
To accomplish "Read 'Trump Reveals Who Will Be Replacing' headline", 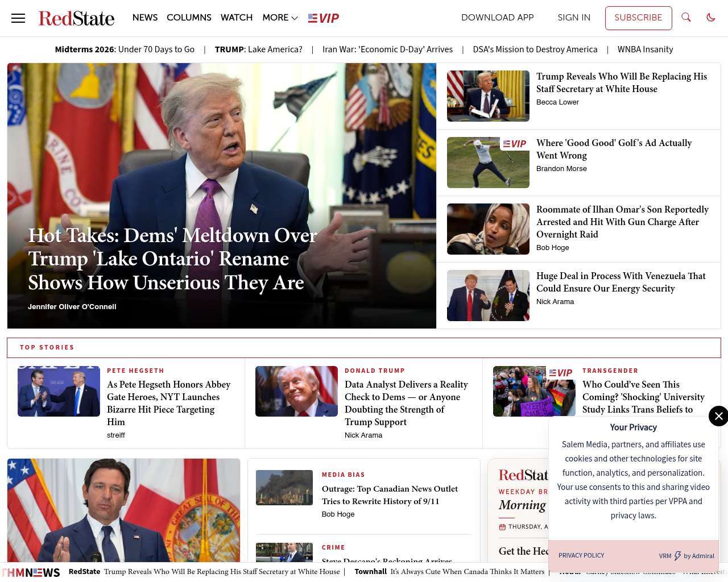I will coord(622,82).
